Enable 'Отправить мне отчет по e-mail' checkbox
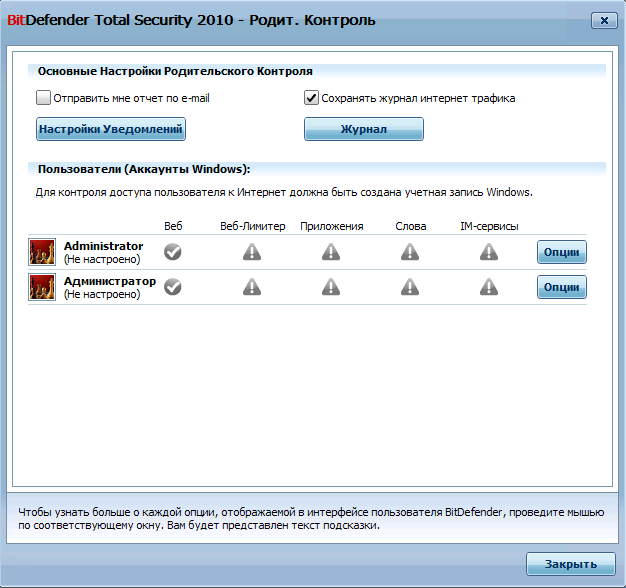 coord(43,98)
